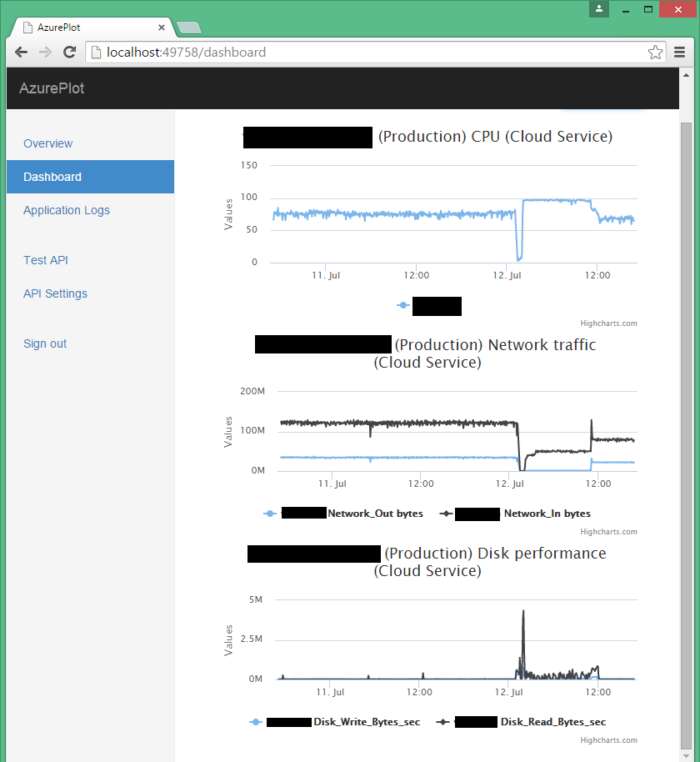Click the browser forward arrow

pyautogui.click(x=45, y=53)
